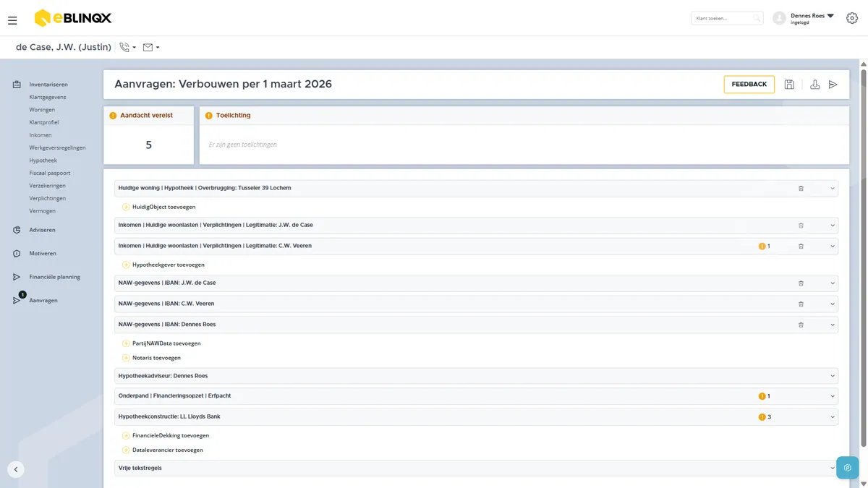Delete the Inkomen J.W. de Case row
Image resolution: width=868 pixels, height=488 pixels.
pyautogui.click(x=801, y=225)
